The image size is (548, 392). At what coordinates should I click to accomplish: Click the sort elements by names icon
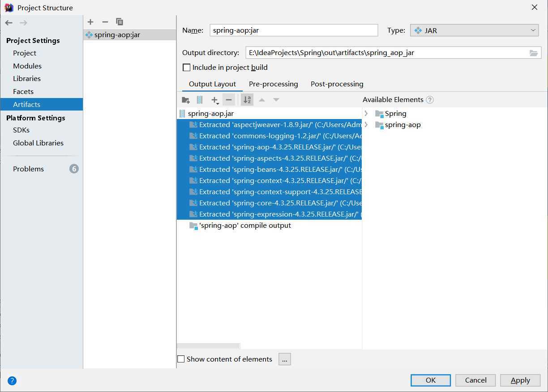[247, 100]
